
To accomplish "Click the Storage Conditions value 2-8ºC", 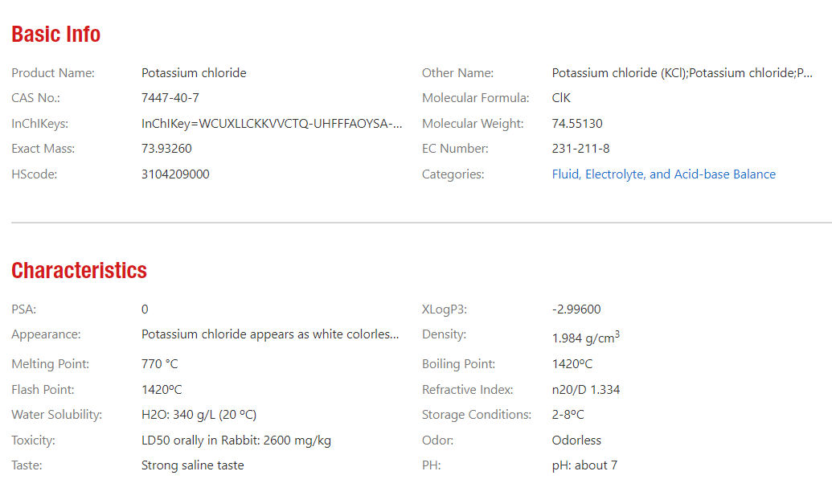I will point(568,415).
